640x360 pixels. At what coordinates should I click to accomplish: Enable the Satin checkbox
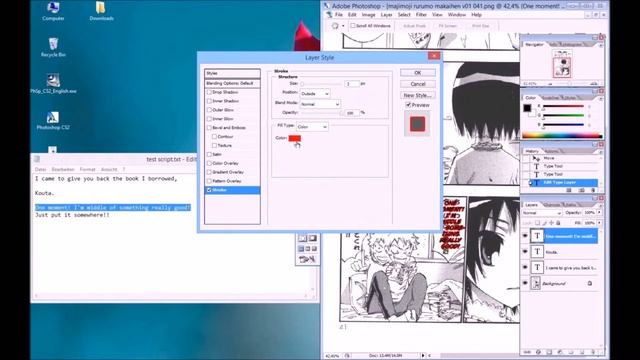tap(209, 154)
